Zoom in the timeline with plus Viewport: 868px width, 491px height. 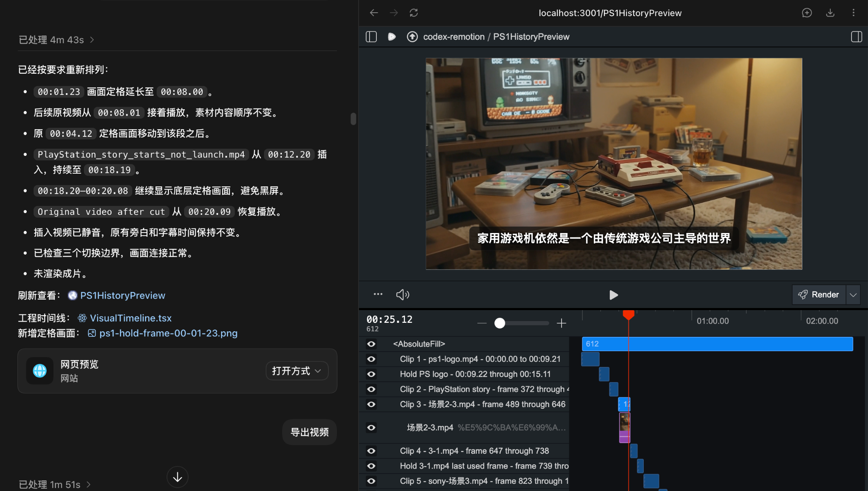(562, 323)
